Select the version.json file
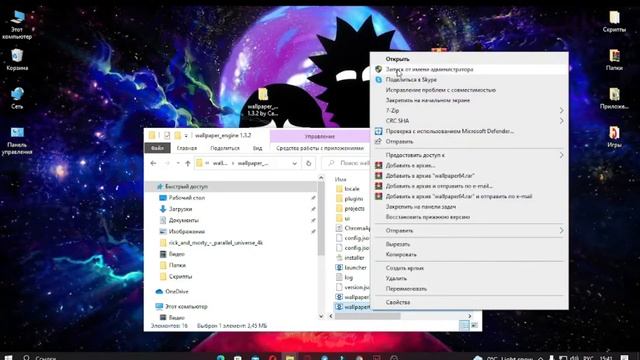 point(353,287)
